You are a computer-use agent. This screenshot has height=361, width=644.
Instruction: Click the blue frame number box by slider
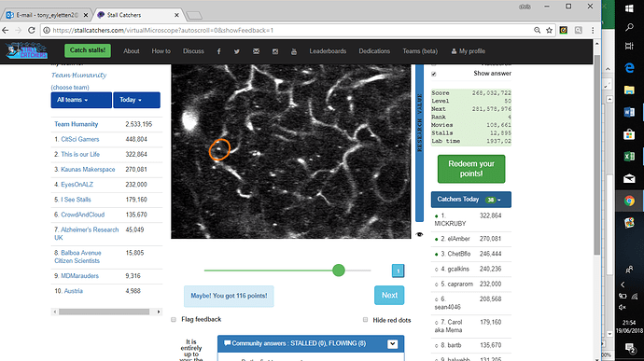(x=398, y=271)
